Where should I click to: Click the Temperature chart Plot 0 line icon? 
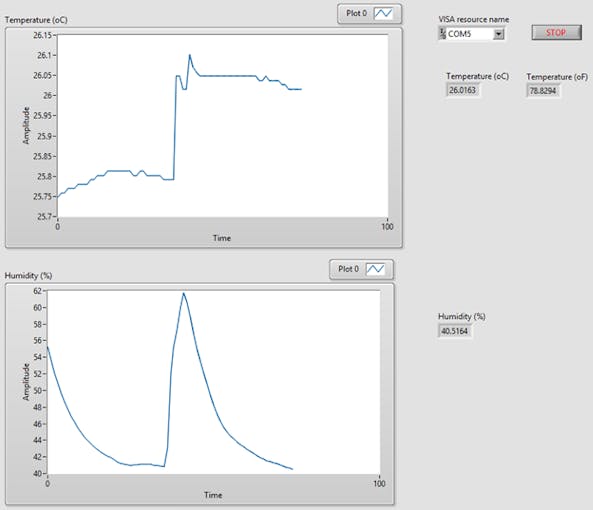[383, 14]
